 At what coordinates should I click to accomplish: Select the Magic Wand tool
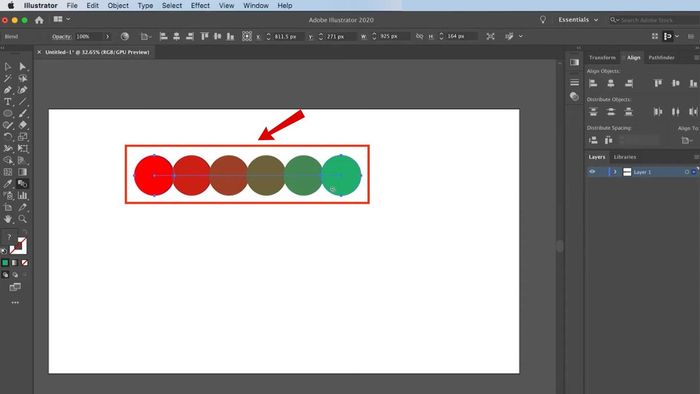(8, 78)
